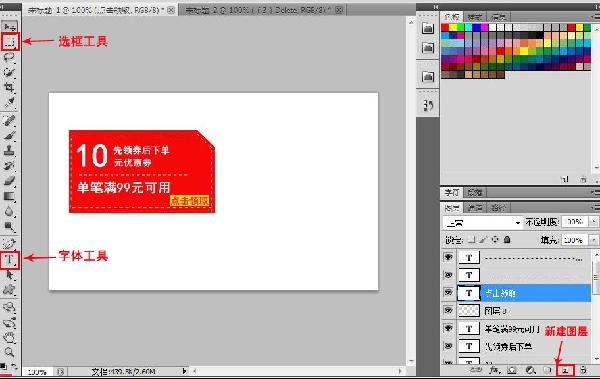Add a layer style with fx icon
Screen dimensions: 600x379
coord(495,370)
